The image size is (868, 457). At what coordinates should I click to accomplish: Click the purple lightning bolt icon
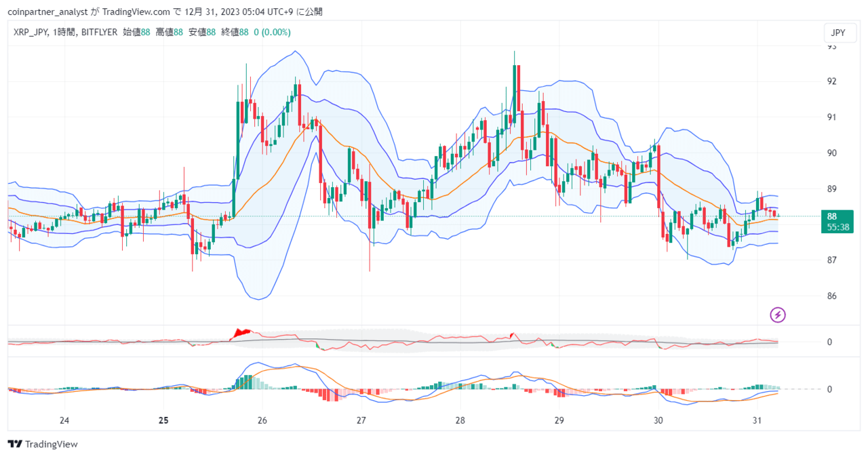pyautogui.click(x=778, y=315)
